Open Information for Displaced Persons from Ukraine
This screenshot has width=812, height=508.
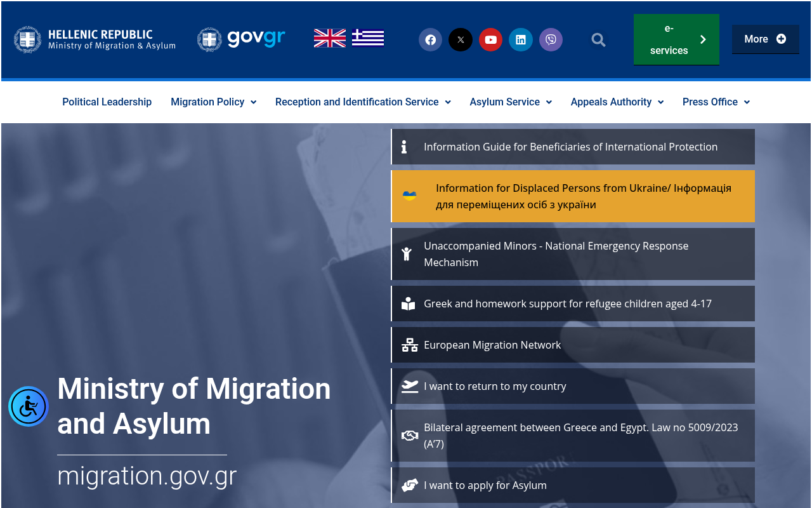click(x=573, y=196)
